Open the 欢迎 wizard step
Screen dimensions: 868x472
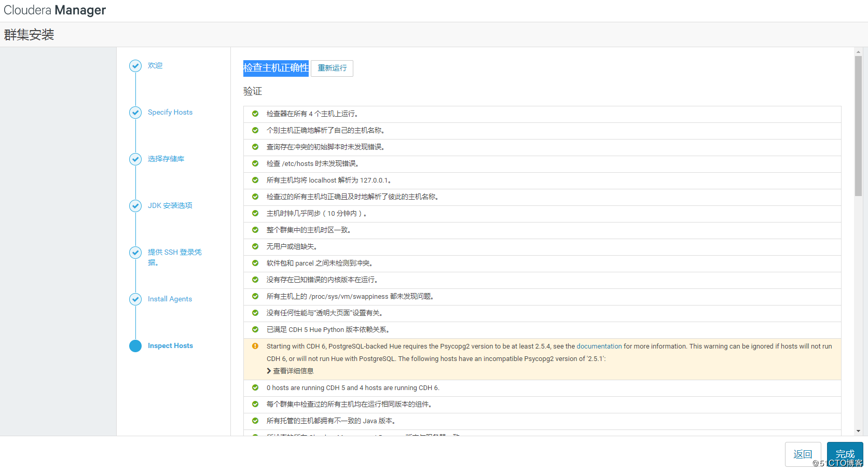click(155, 66)
